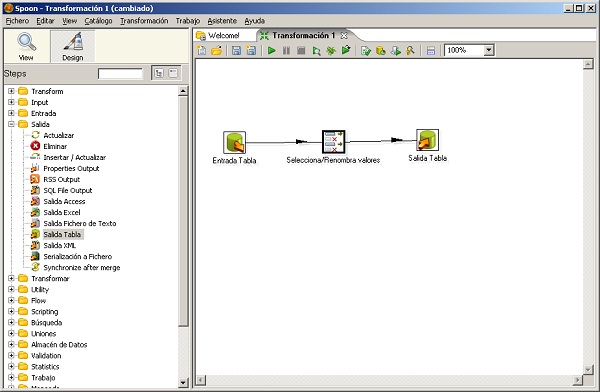Expand the Búsqueda folder

tap(11, 322)
